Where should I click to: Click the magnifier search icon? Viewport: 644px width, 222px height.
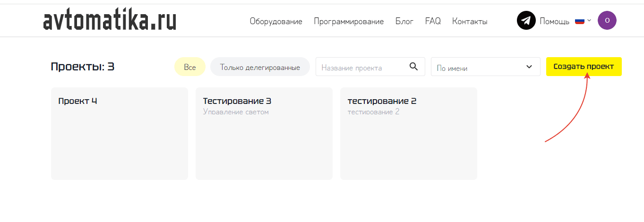point(413,67)
